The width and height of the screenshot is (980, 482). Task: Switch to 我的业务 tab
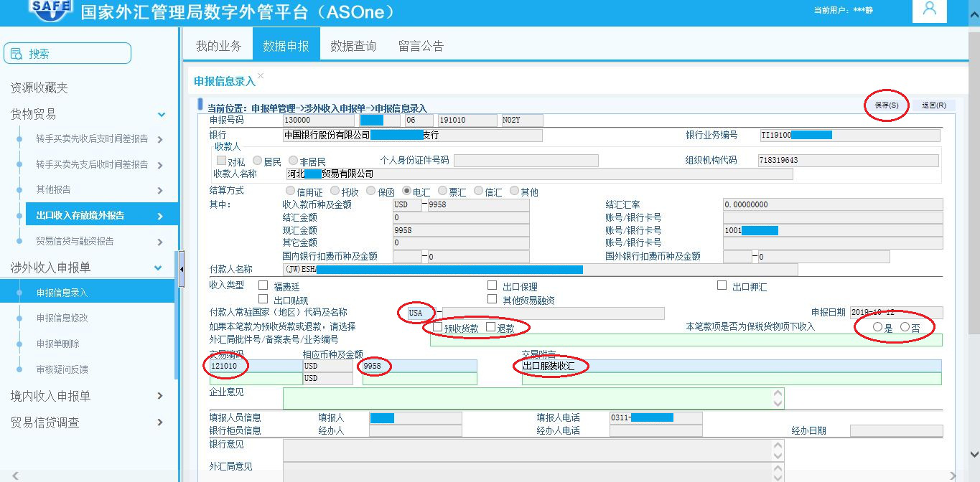pyautogui.click(x=219, y=46)
